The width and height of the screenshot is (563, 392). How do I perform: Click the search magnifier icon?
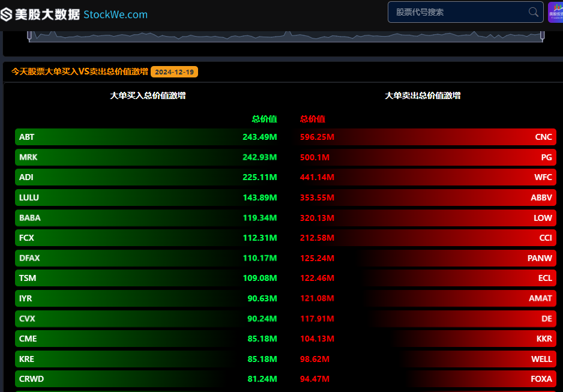coord(533,12)
